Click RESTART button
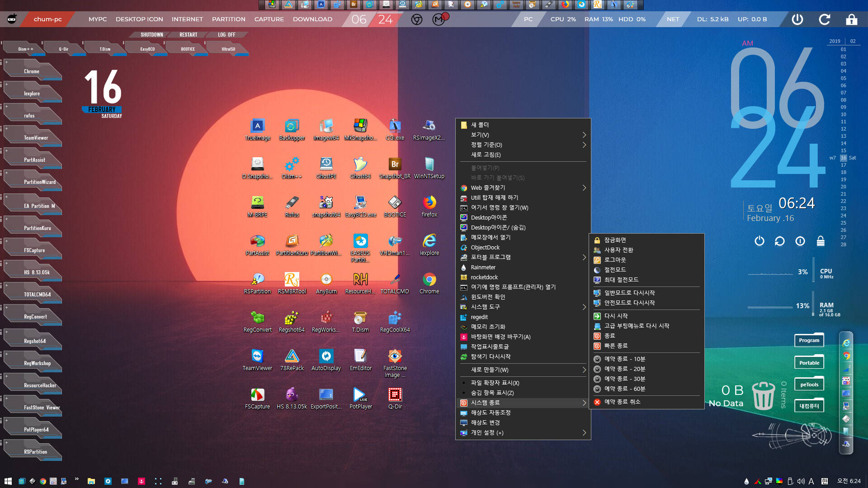 (x=188, y=35)
